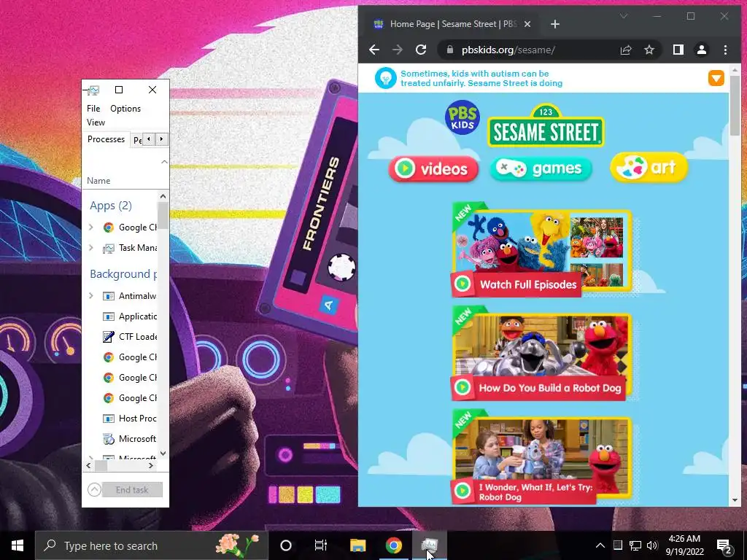Viewport: 747px width, 560px height.
Task: Click the taskbar search box
Action: [152, 545]
